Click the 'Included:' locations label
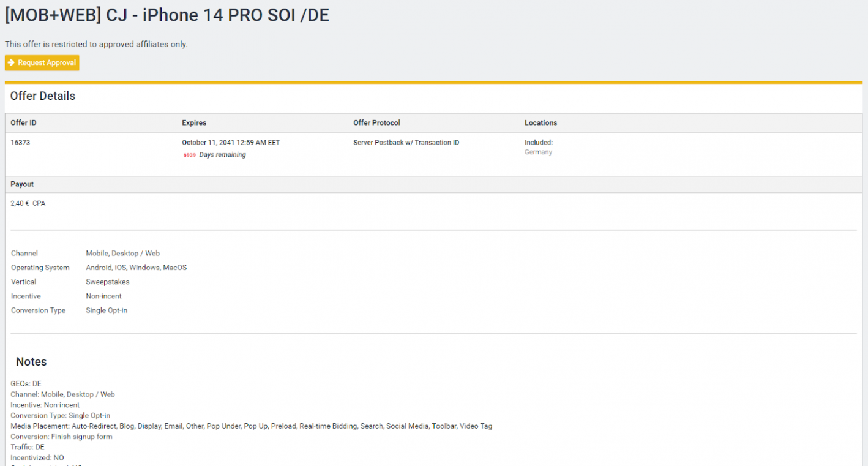 coord(539,143)
